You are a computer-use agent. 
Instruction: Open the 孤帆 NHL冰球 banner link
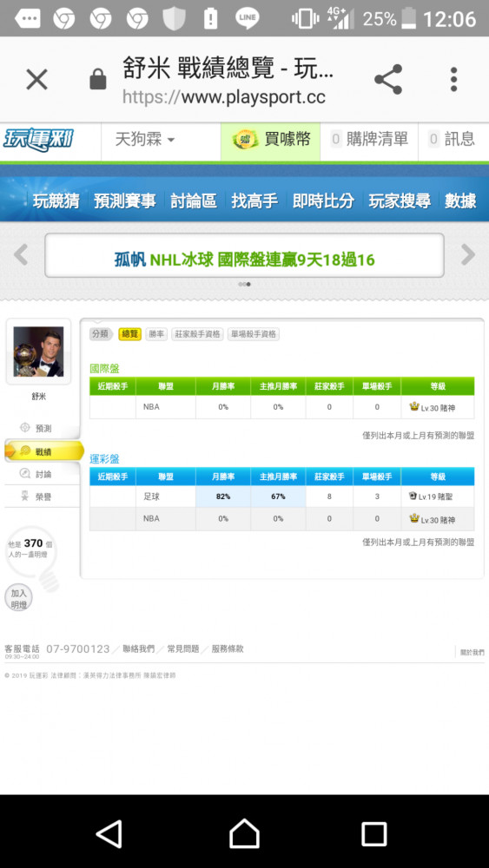point(244,259)
